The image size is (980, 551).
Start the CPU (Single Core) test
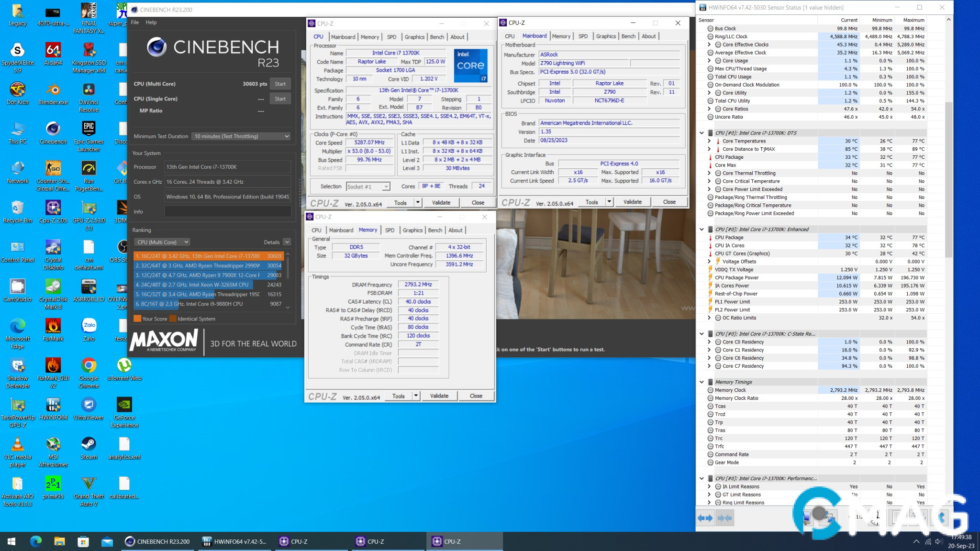pos(280,99)
